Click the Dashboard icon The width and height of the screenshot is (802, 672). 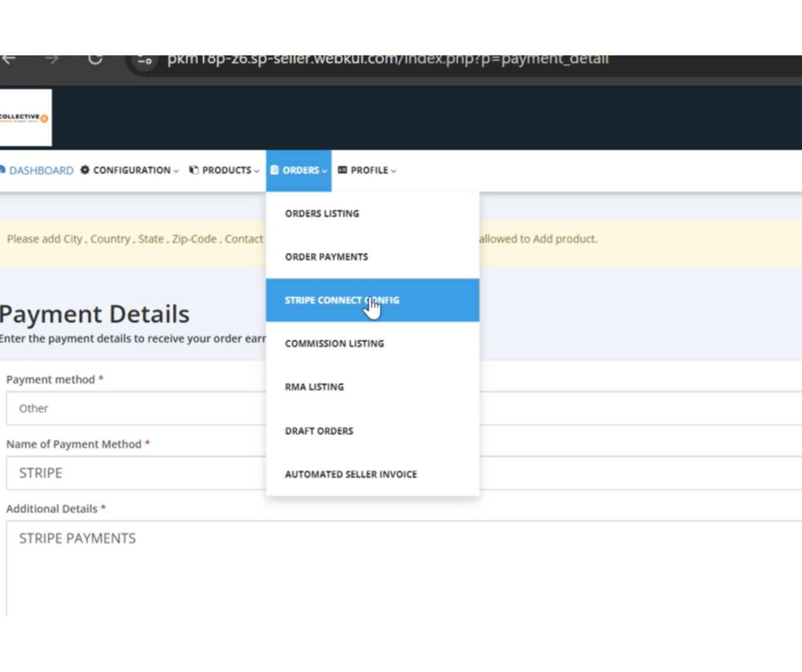pos(3,170)
